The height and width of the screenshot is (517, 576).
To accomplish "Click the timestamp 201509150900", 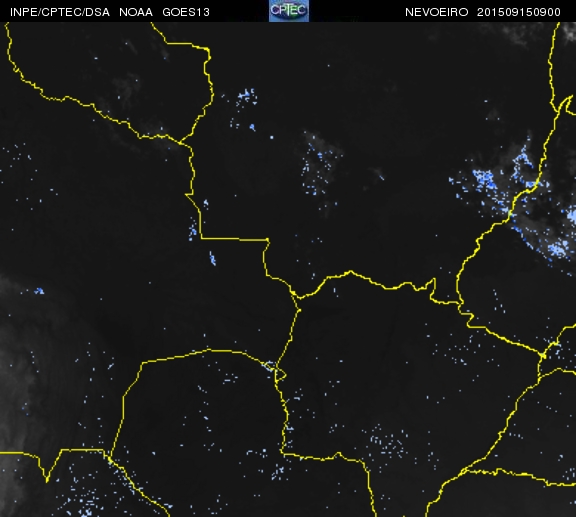I will click(519, 12).
